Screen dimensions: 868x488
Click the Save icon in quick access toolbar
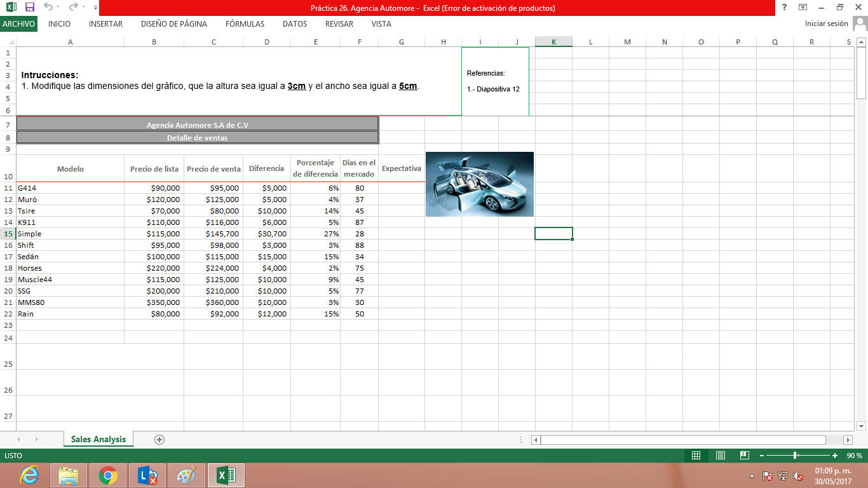[x=29, y=8]
